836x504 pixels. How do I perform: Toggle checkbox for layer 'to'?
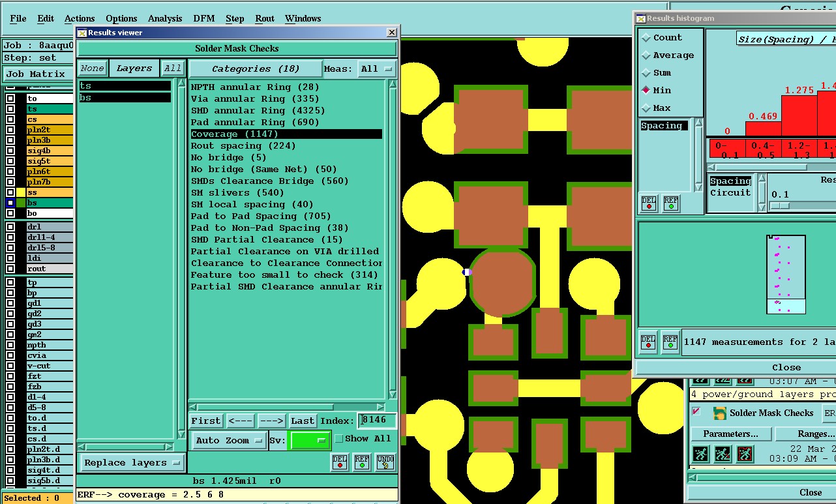[x=10, y=98]
